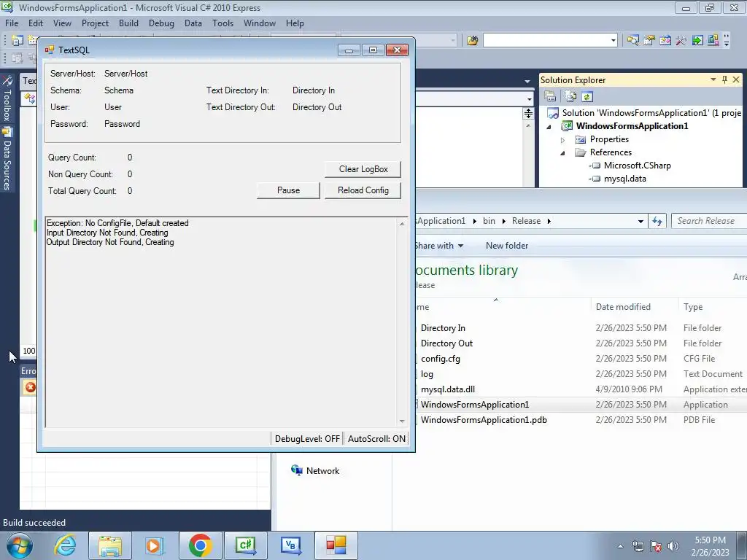Image resolution: width=747 pixels, height=560 pixels.
Task: Click the green-arrow Start Page toolbar icon
Action: click(697, 41)
